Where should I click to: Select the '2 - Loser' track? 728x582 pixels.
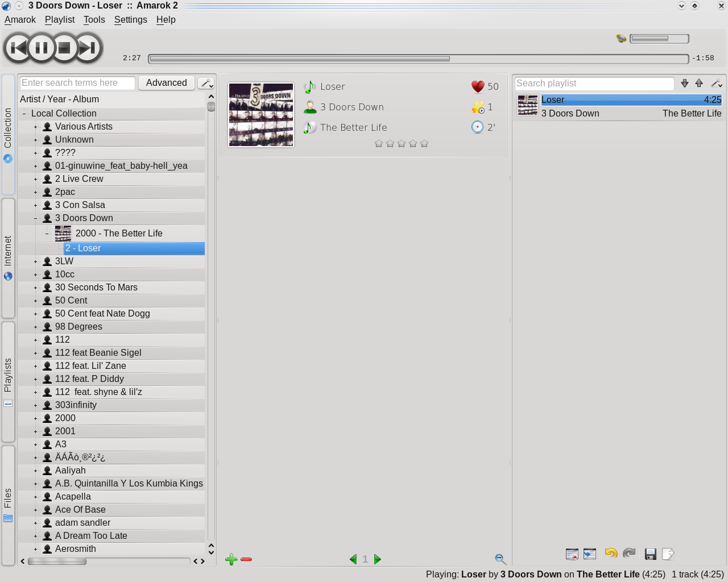(134, 248)
